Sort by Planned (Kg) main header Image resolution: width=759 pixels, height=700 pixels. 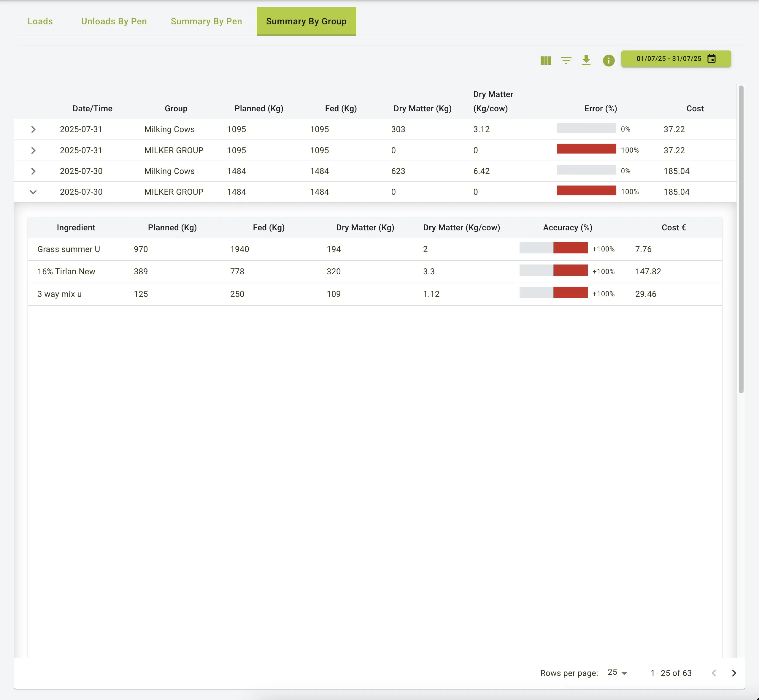(x=259, y=108)
